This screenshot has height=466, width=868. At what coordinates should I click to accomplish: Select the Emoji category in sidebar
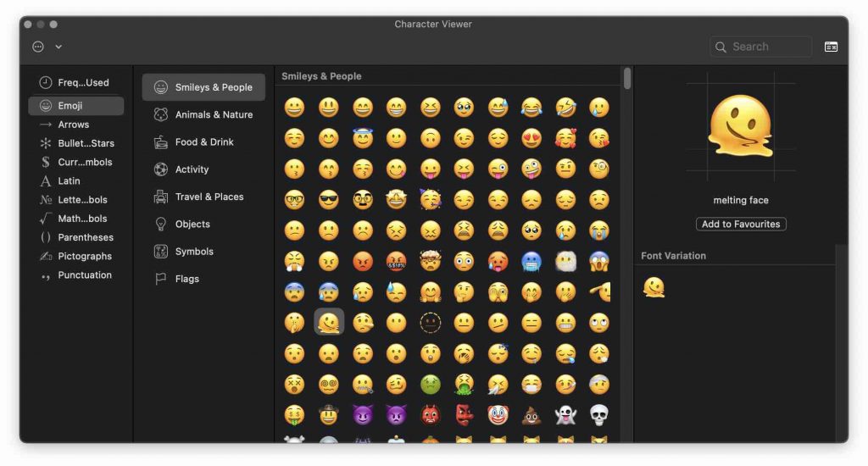[x=75, y=106]
